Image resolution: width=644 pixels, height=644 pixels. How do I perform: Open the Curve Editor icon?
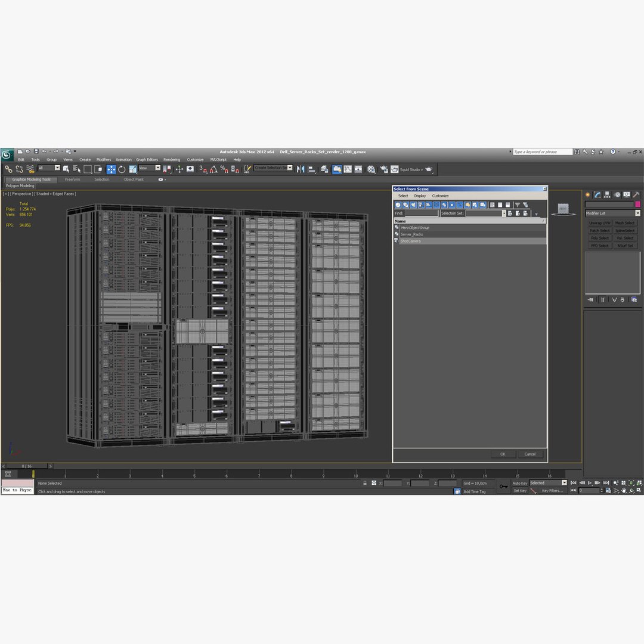[x=348, y=169]
